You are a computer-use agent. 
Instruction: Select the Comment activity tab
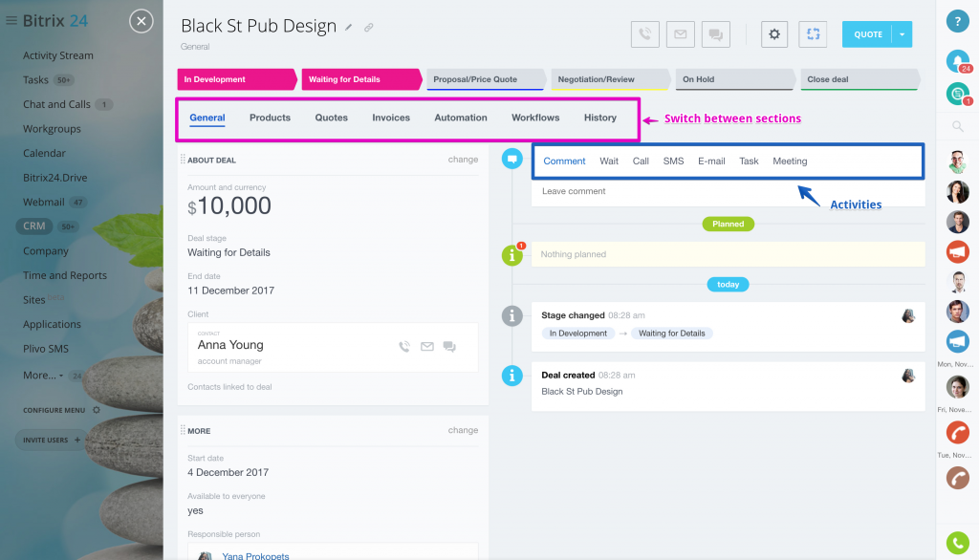[x=564, y=162]
